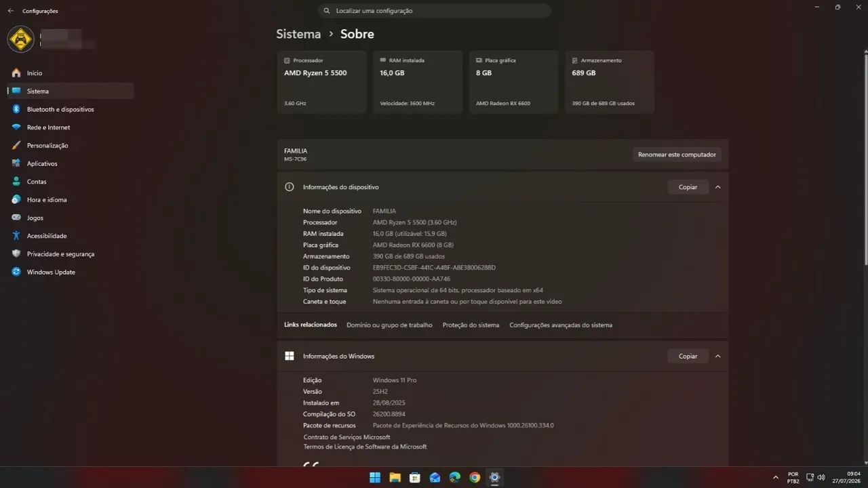Click the Compilação do SO value 26200.8894

[x=389, y=414]
